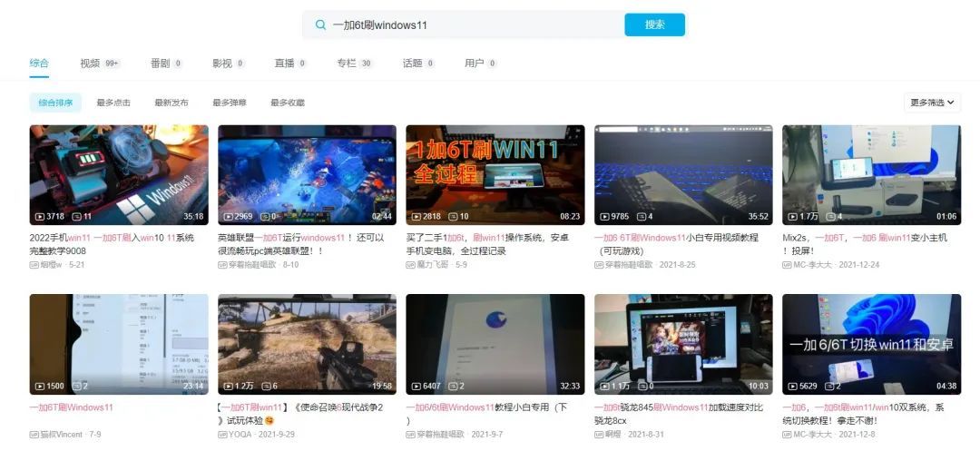Select the 综合排序 sort option
Viewport: 980px width, 451px height.
[55, 103]
